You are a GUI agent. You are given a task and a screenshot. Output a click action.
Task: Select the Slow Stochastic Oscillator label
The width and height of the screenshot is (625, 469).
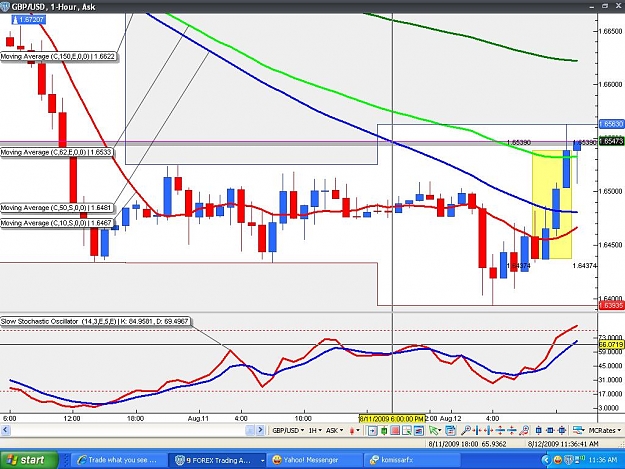tap(95, 321)
